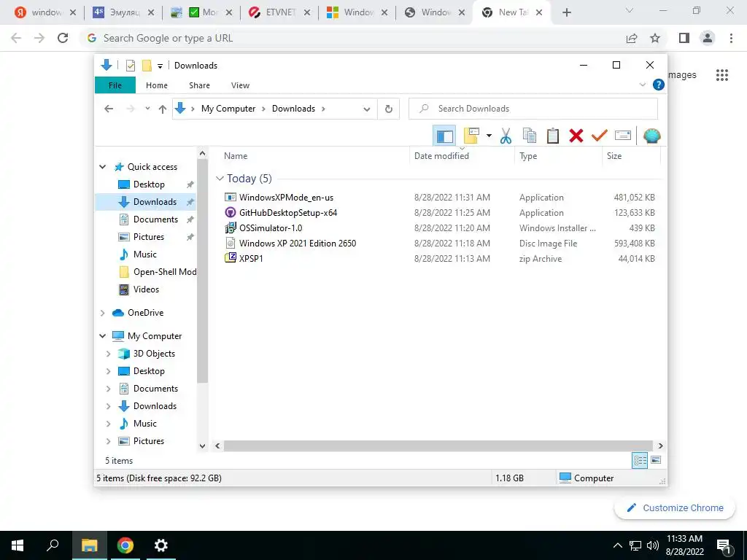Open dropdown arrow next to New folder icon
The image size is (747, 560).
coord(489,136)
